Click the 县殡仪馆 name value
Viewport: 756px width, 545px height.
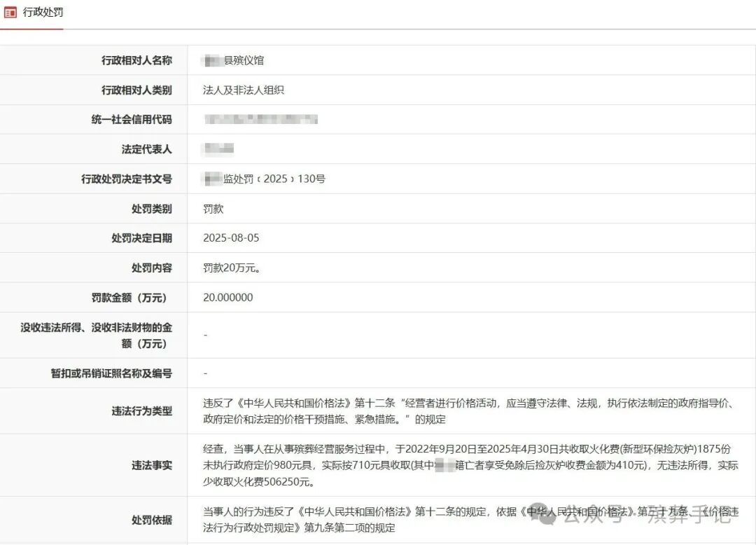(242, 61)
